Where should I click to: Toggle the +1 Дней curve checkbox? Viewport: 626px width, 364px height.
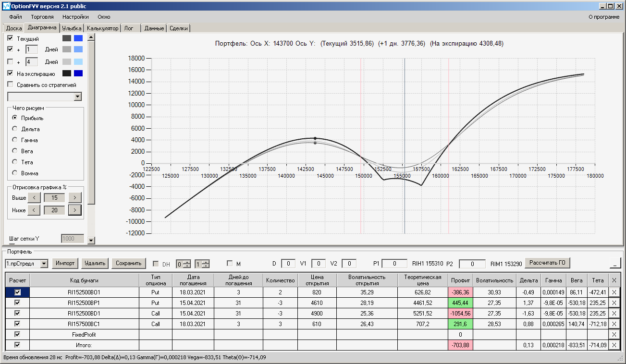click(x=10, y=49)
